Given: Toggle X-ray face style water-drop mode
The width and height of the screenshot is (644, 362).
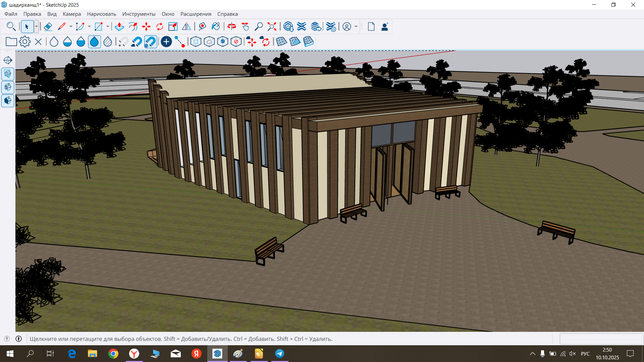Looking at the screenshot, I should pos(94,42).
